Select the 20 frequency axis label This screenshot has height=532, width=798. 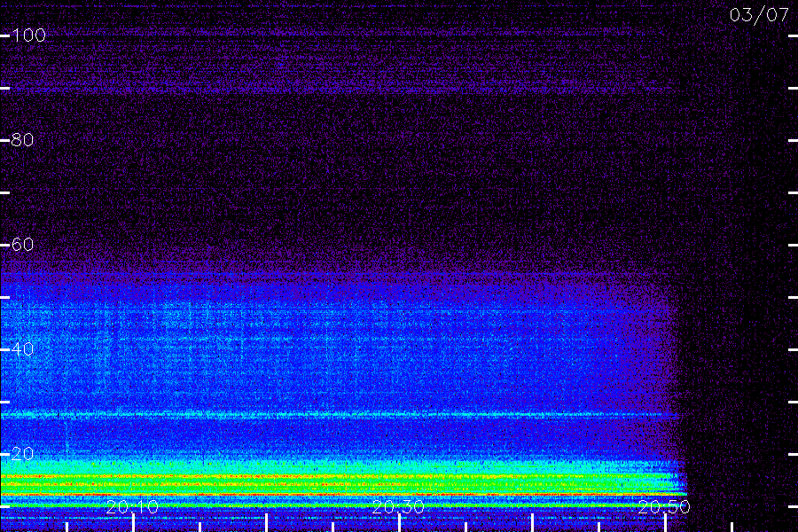point(22,454)
